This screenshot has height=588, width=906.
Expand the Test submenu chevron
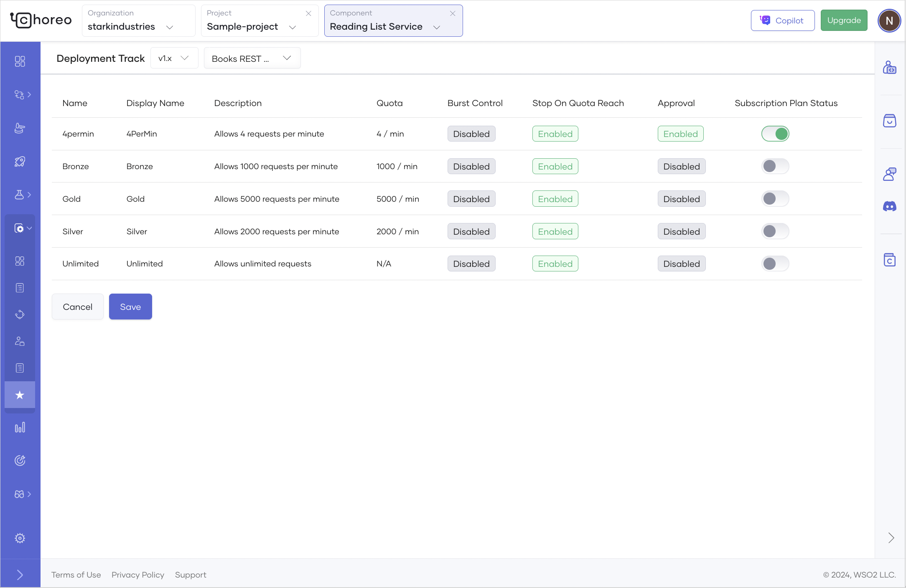(29, 195)
